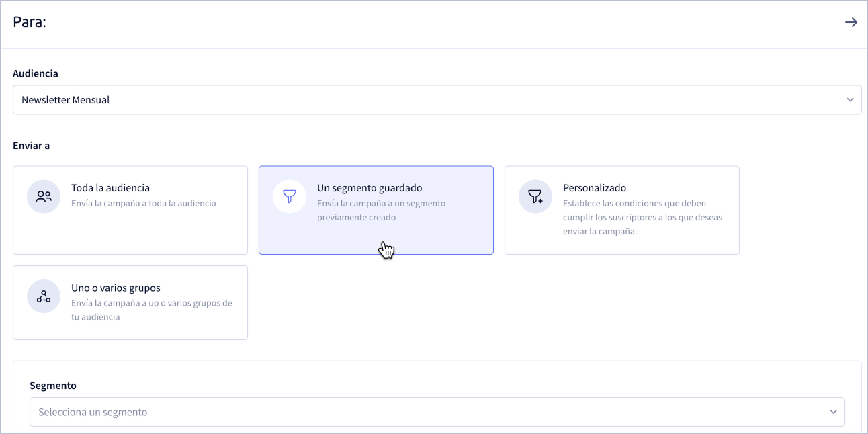Pick the Personalizado option title
Screen dimensions: 868x434
tap(595, 188)
